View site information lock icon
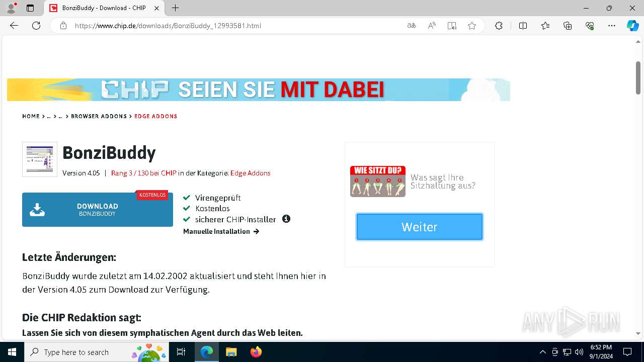Image resolution: width=644 pixels, height=362 pixels. point(63,26)
